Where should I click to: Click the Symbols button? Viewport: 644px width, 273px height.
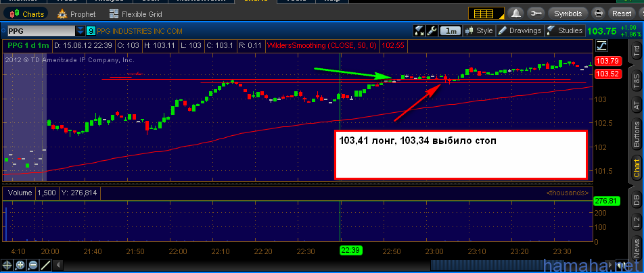coord(568,14)
